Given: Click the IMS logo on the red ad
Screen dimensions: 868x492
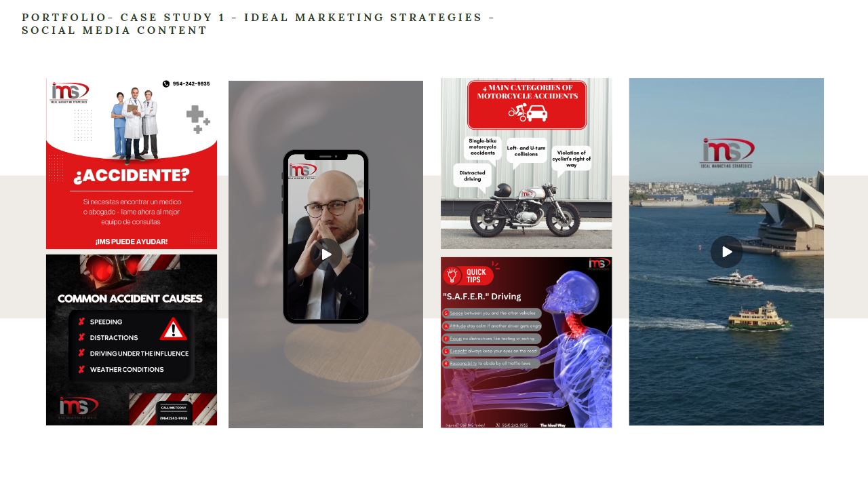Looking at the screenshot, I should (71, 92).
